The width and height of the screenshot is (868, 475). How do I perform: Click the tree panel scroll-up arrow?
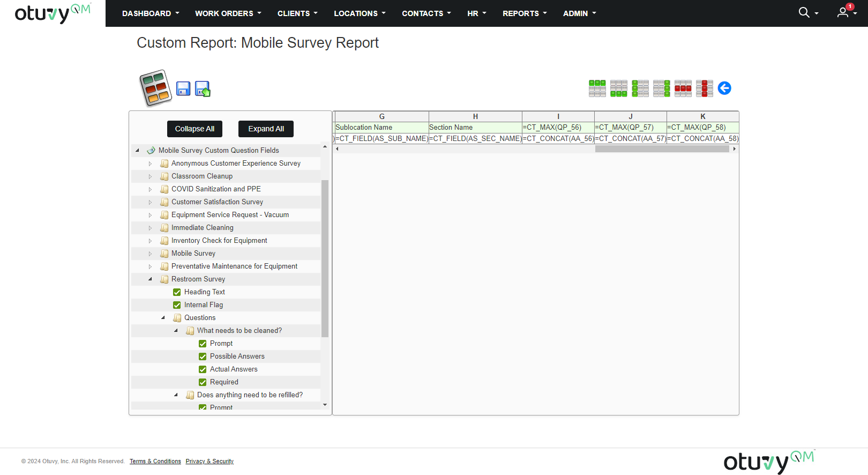point(325,146)
